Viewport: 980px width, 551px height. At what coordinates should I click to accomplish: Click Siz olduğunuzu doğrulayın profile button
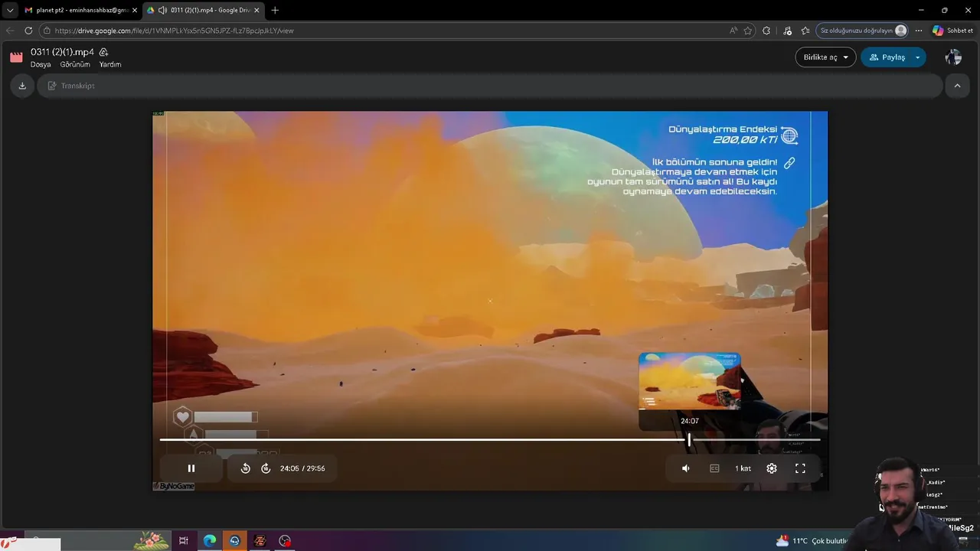point(863,31)
